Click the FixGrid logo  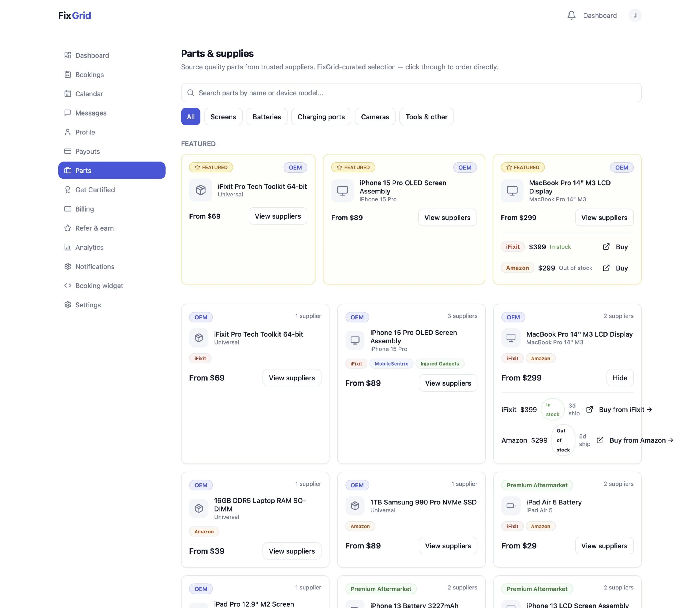74,16
